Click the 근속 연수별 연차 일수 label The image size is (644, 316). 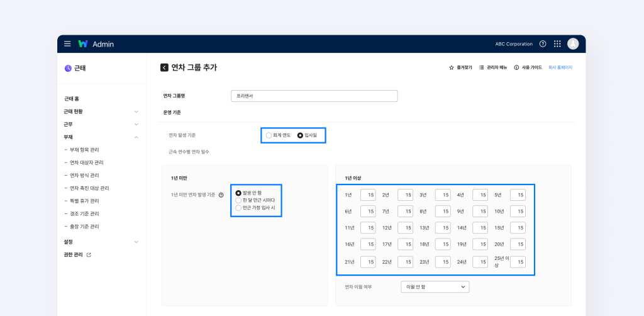point(189,152)
